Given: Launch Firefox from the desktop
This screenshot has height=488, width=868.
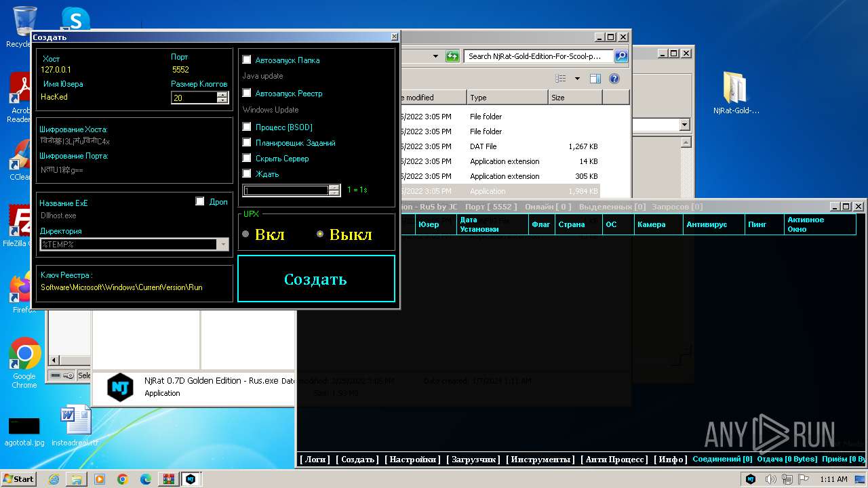Looking at the screenshot, I should (23, 293).
